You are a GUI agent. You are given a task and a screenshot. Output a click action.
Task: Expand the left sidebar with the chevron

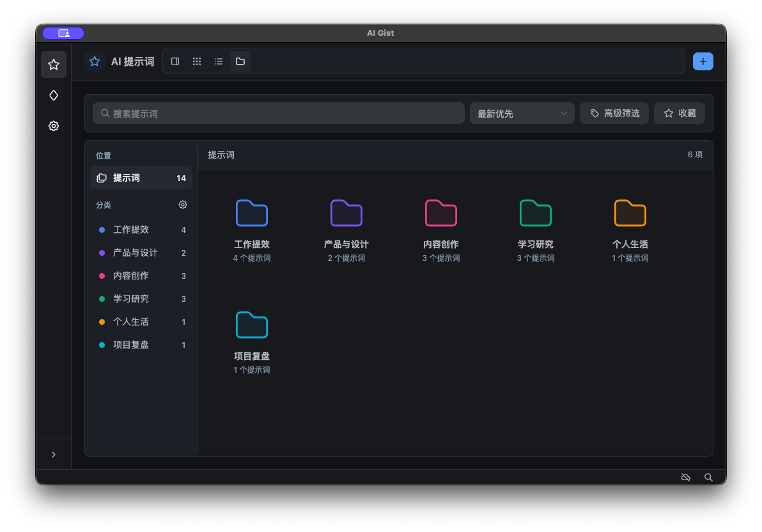click(x=54, y=455)
